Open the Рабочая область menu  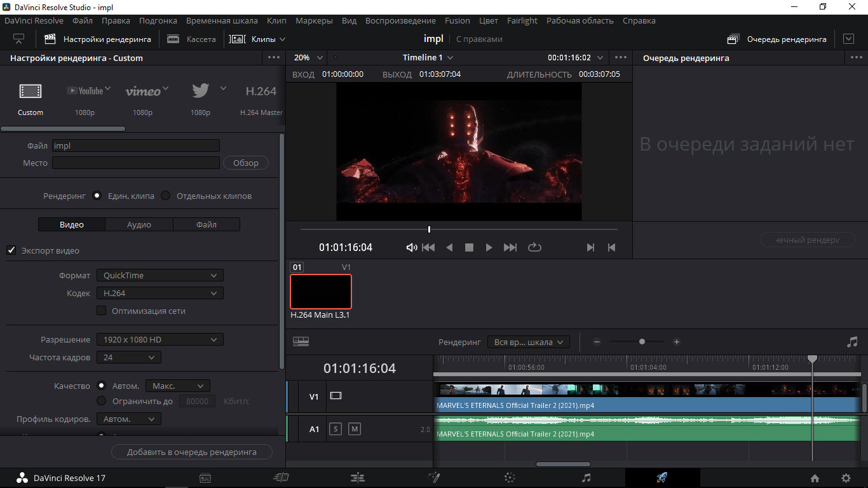(x=580, y=20)
